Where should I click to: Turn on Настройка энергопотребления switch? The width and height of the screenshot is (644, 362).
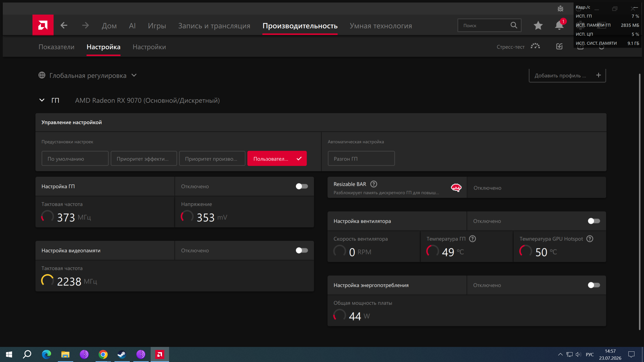pos(594,285)
